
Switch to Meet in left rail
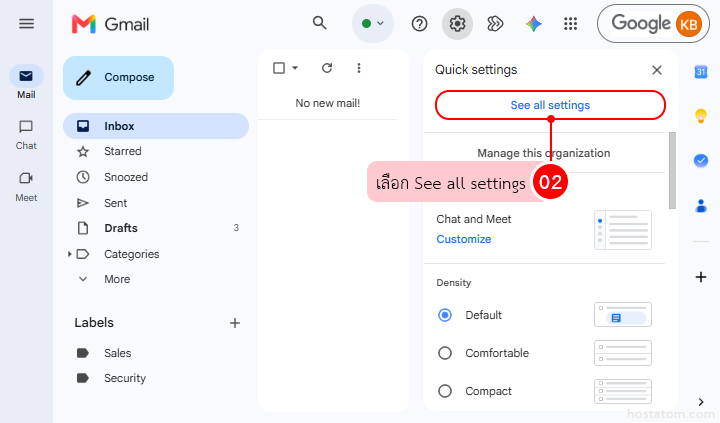pos(26,187)
